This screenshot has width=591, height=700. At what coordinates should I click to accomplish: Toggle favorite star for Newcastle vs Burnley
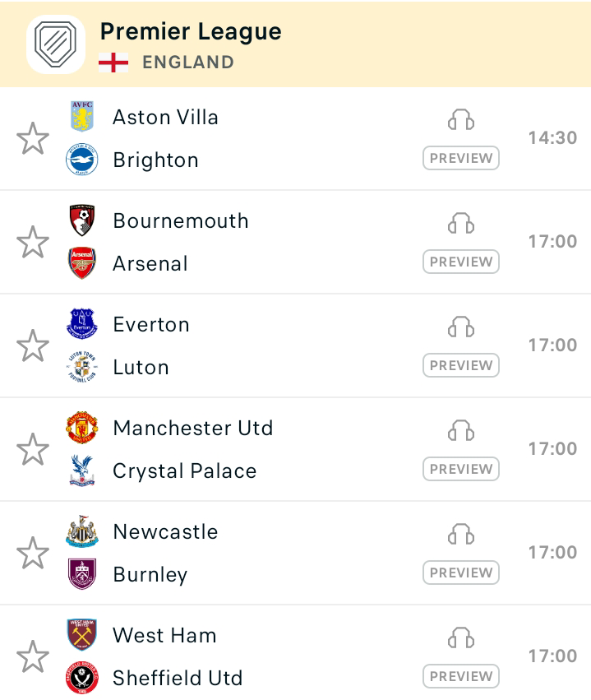pos(33,553)
